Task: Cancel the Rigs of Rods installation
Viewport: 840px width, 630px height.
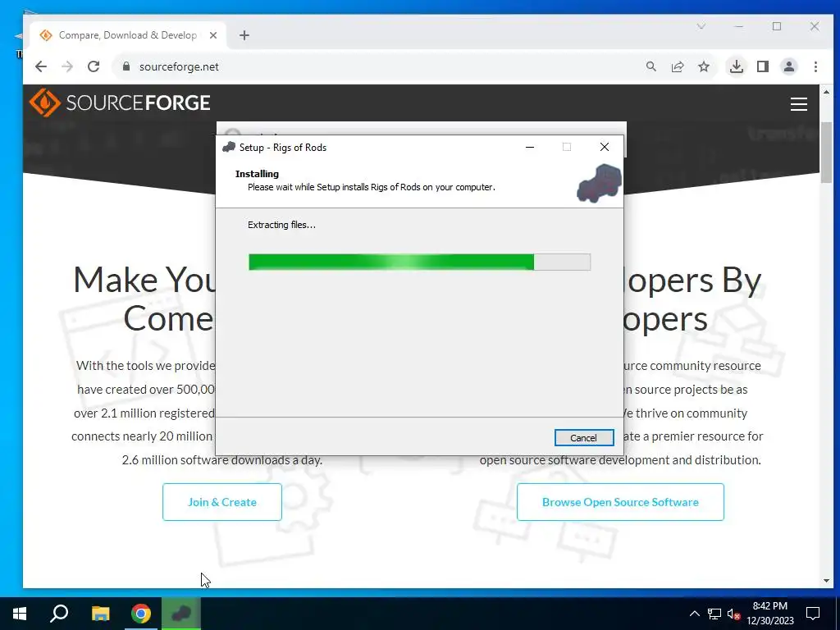Action: (583, 438)
